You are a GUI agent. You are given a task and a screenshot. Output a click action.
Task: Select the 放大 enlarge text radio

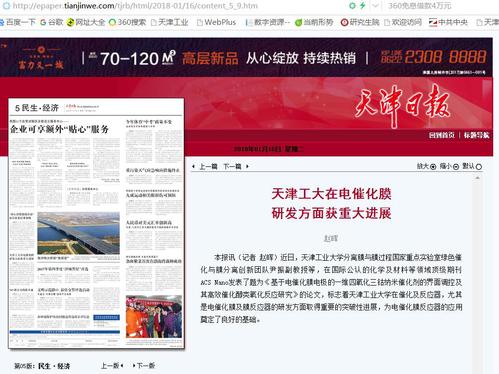click(433, 167)
